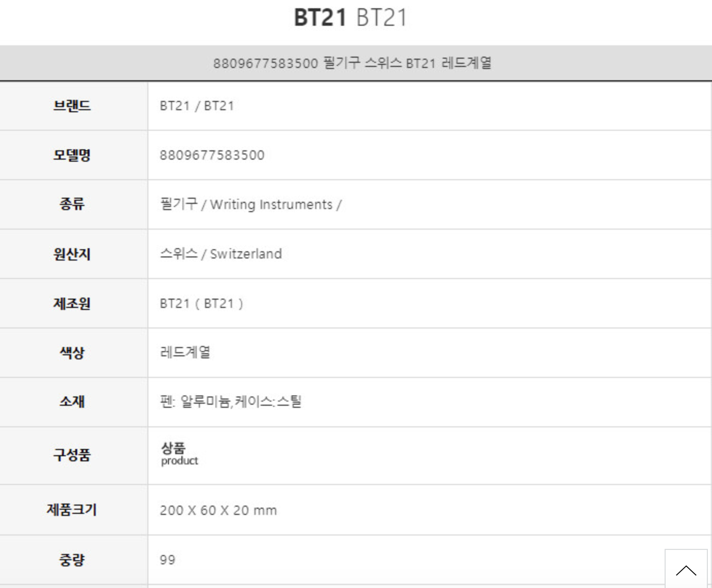Image resolution: width=712 pixels, height=588 pixels.
Task: Click the 레드계열 color value
Action: point(185,353)
